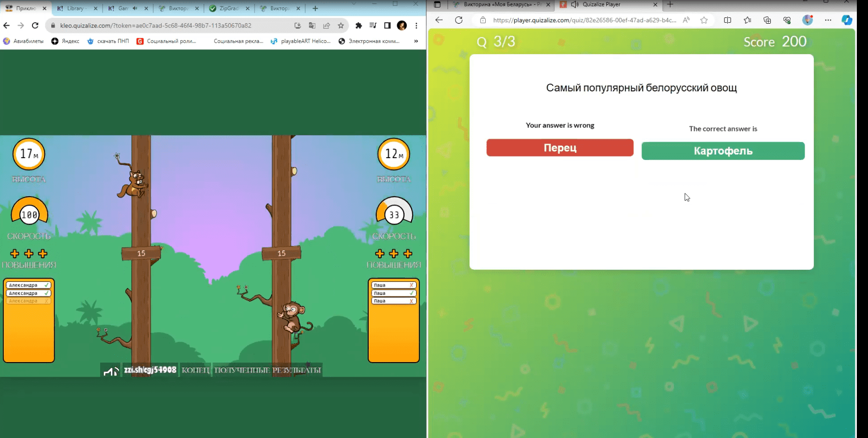
Task: Click the install app icon in Chrome address bar
Action: click(298, 26)
